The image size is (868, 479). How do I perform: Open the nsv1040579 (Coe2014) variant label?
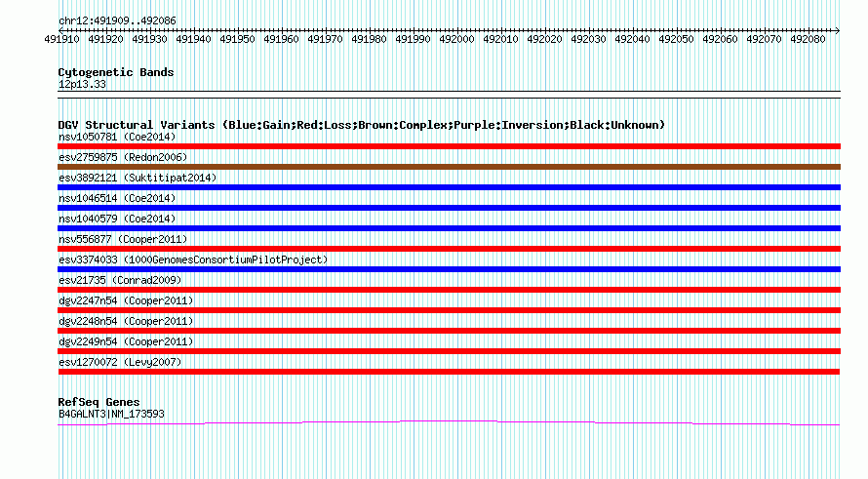117,219
